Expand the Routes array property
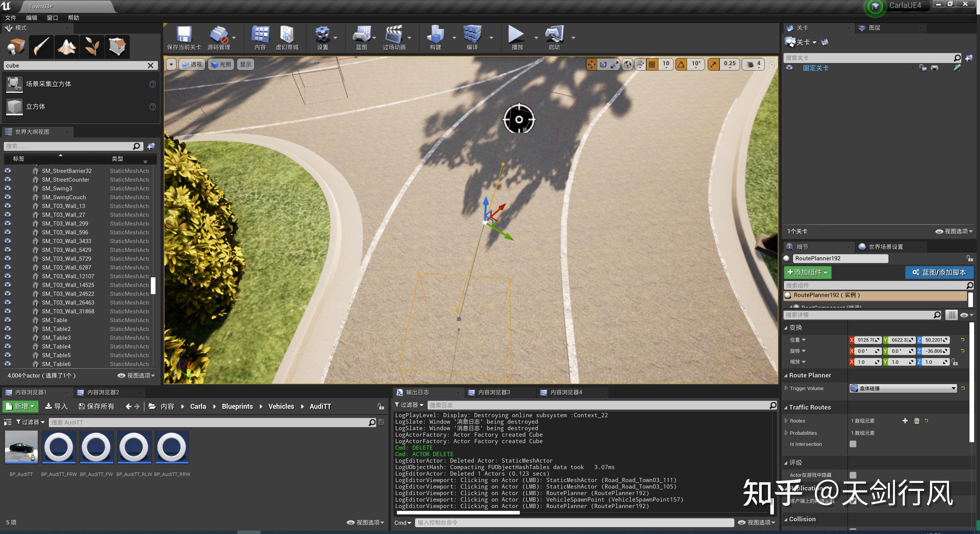This screenshot has width=980, height=534. [x=786, y=421]
